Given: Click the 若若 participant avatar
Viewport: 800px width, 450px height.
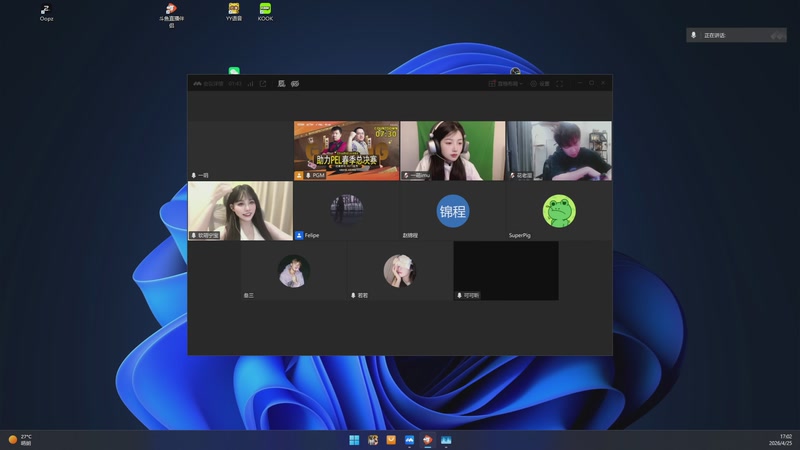Looking at the screenshot, I should tap(399, 271).
